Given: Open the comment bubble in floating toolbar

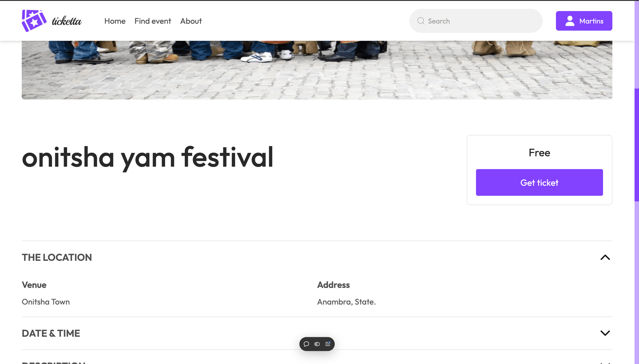Looking at the screenshot, I should 307,344.
